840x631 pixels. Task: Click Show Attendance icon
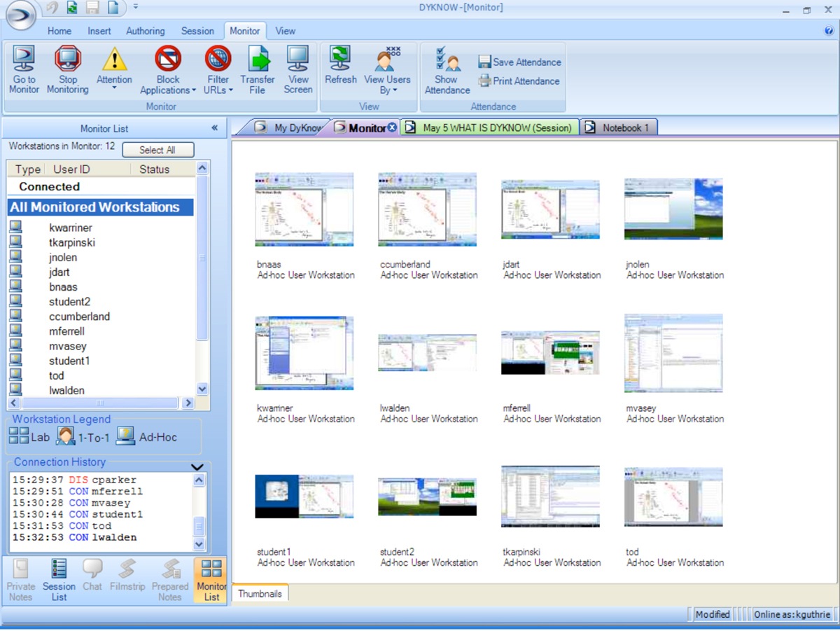coord(447,59)
